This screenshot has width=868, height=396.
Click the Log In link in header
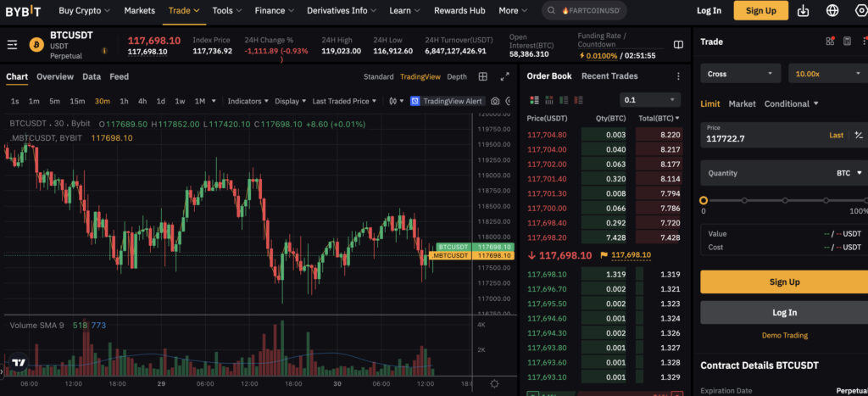click(709, 10)
